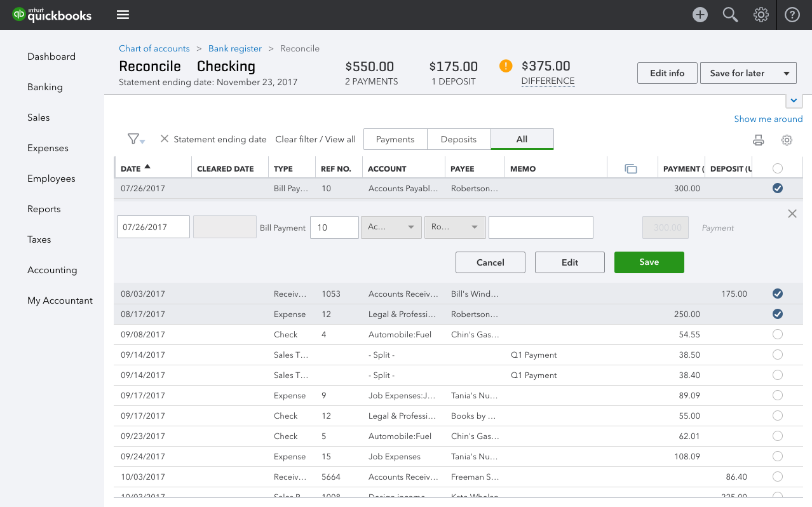The image size is (812, 507).
Task: Switch to the Payments tab
Action: point(395,139)
